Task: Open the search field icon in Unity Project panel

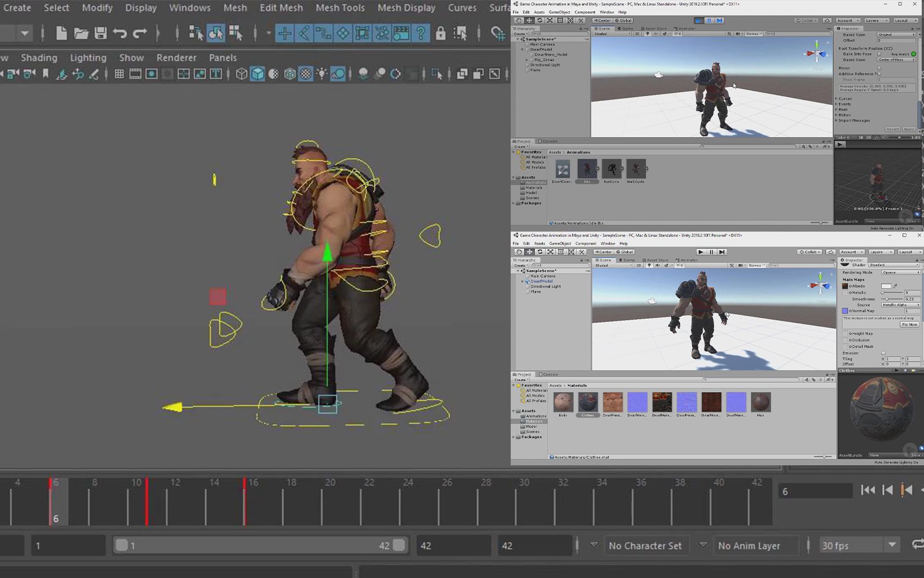Action: (x=702, y=145)
